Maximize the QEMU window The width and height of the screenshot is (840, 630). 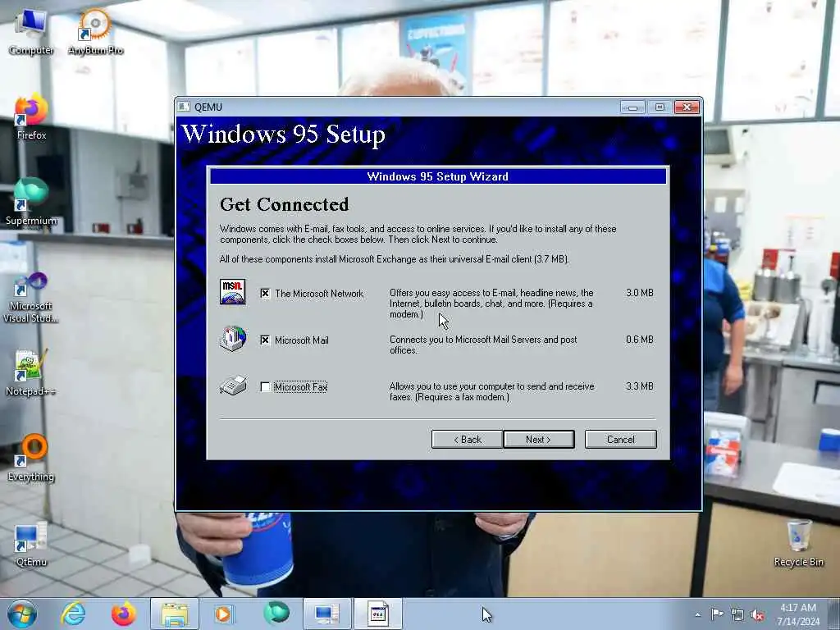point(660,107)
